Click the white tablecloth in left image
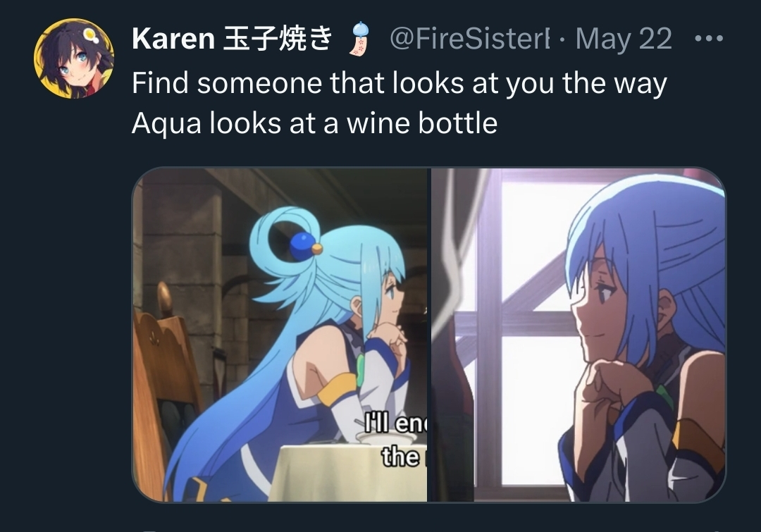The height and width of the screenshot is (532, 761). pyautogui.click(x=347, y=474)
